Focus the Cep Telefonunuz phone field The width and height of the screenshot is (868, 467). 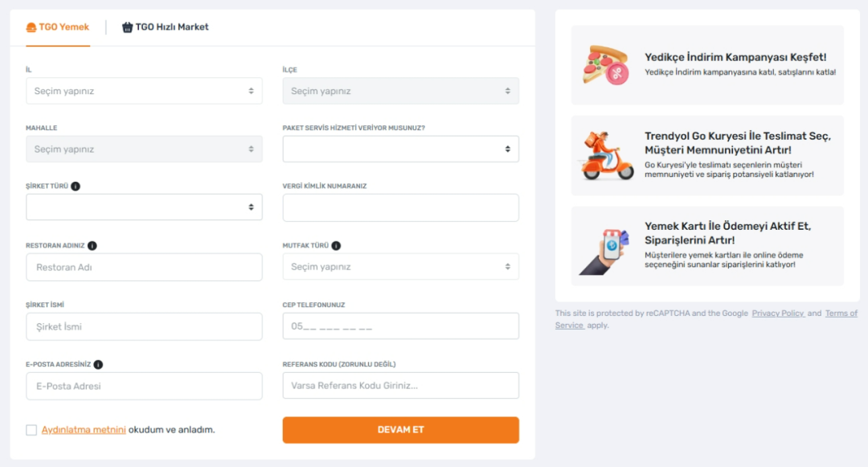point(400,326)
